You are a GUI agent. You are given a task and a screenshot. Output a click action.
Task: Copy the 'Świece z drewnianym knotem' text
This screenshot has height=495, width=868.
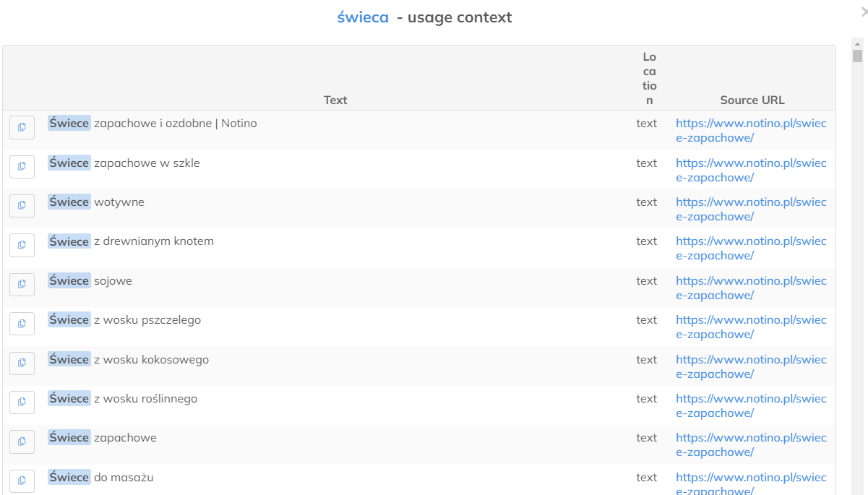tap(22, 245)
